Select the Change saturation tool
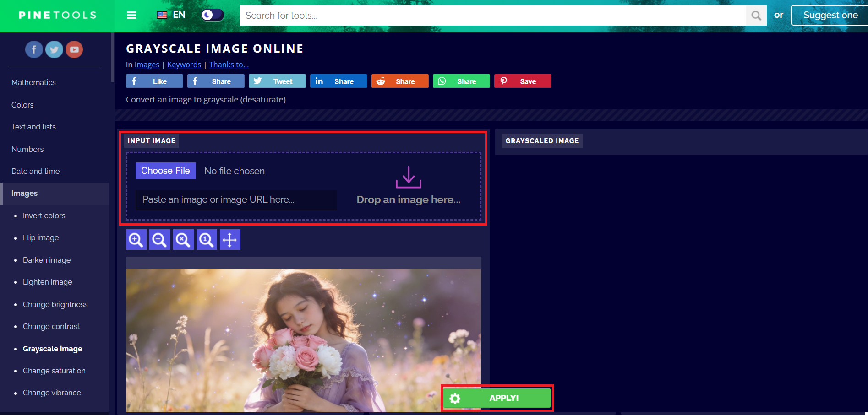Image resolution: width=868 pixels, height=415 pixels. coord(54,371)
